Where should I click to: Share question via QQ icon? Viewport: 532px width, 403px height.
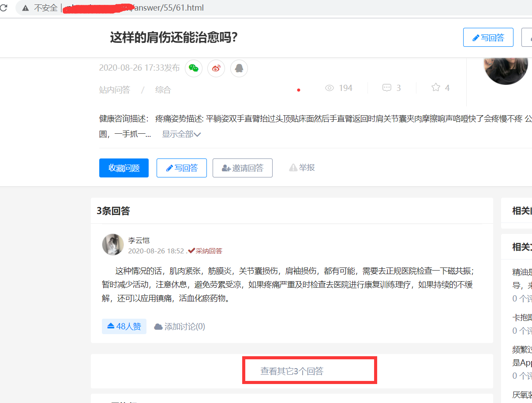[x=239, y=68]
